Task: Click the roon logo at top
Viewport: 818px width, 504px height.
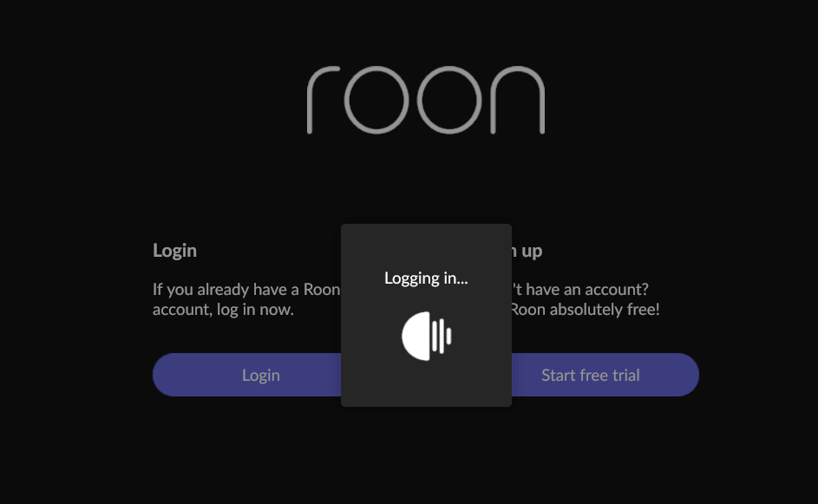Action: [x=426, y=100]
